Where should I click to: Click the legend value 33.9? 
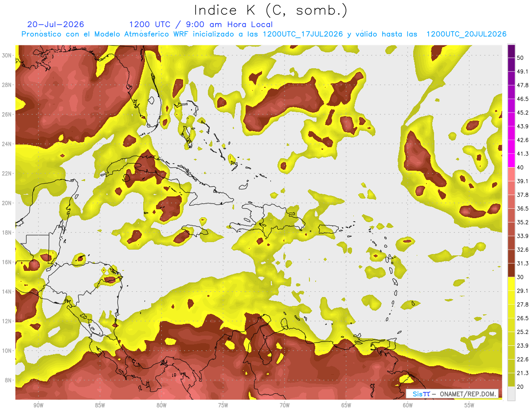pyautogui.click(x=522, y=236)
